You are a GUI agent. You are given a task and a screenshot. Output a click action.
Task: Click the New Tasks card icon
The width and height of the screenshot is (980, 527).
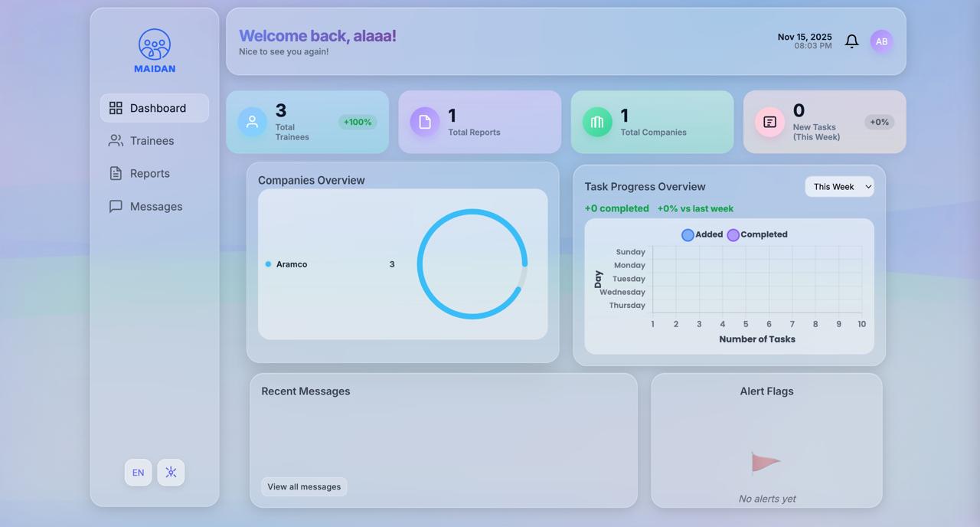(769, 121)
